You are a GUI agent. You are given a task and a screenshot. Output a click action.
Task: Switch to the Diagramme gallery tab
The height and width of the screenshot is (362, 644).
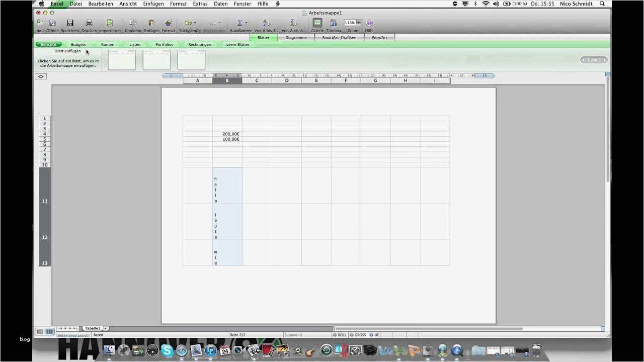coord(296,37)
